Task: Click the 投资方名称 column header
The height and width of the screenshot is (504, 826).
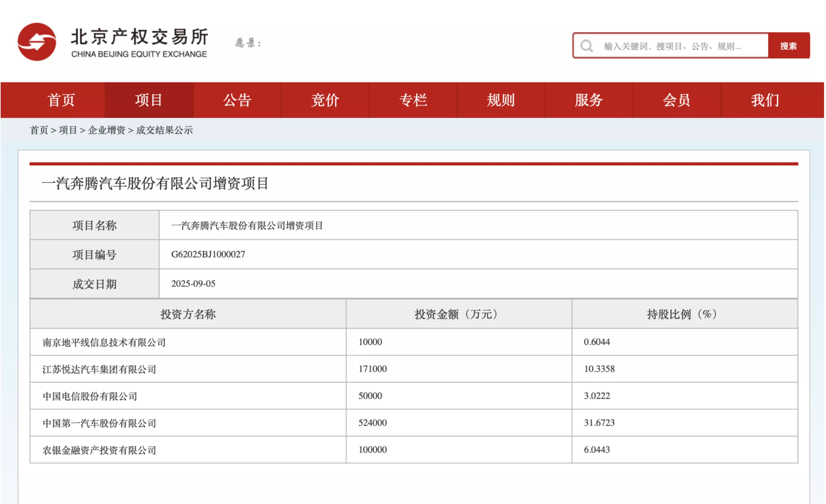Action: click(188, 314)
